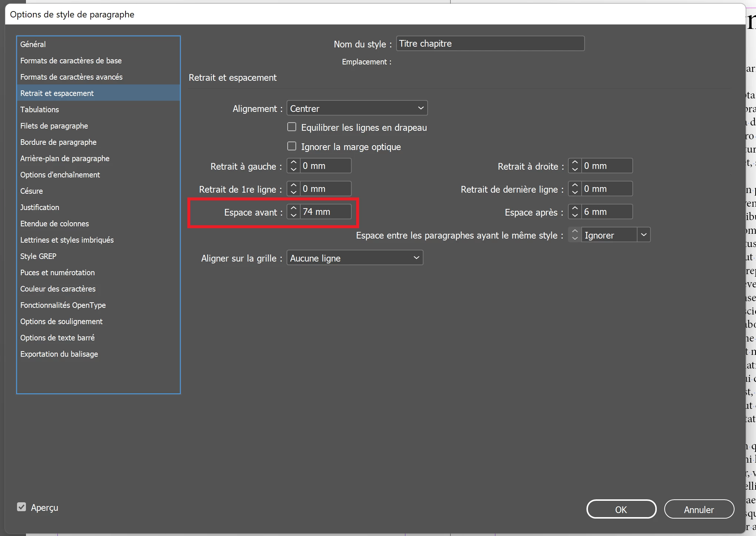Screen dimensions: 756x536
Task: Click the Espace avant 74 mm field
Action: 325,212
